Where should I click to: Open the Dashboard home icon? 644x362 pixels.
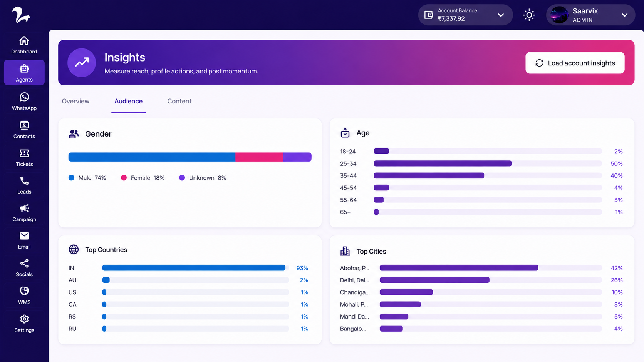[x=24, y=41]
